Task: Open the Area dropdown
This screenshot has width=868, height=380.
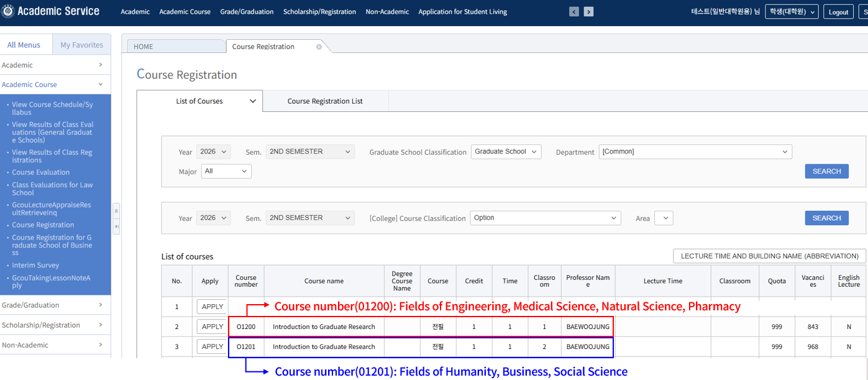Action: coord(664,218)
